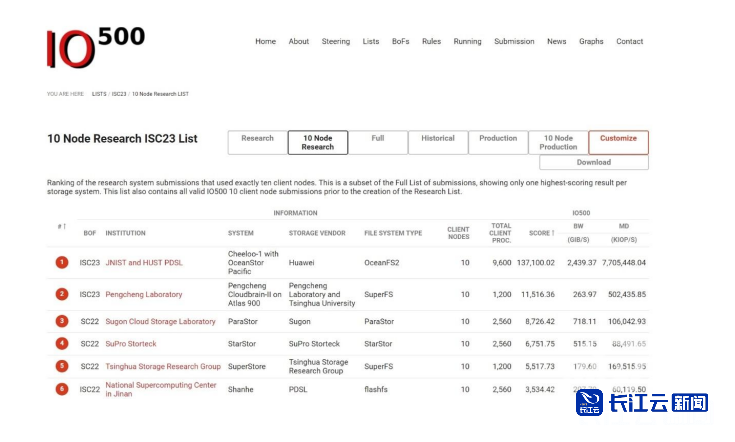The width and height of the screenshot is (735, 442).
Task: Open the SuPro Storteck institution link
Action: [131, 344]
